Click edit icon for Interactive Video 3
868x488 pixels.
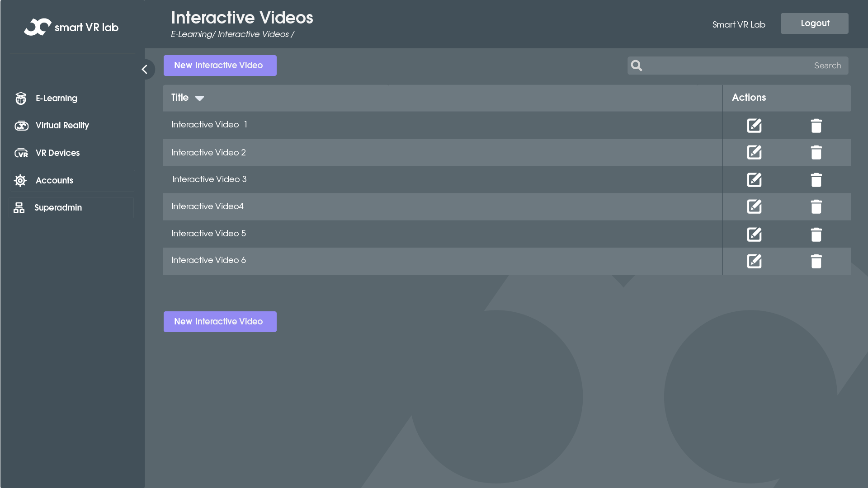point(754,180)
